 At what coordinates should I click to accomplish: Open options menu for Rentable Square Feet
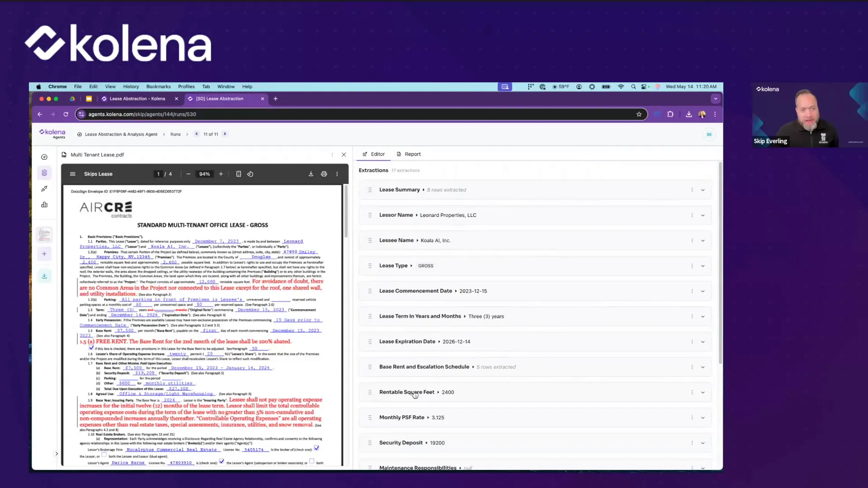(x=692, y=393)
